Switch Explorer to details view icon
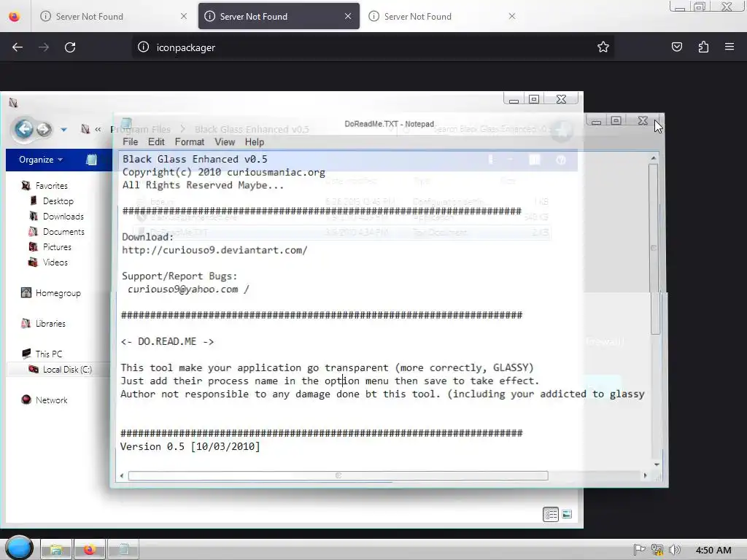Image resolution: width=747 pixels, height=560 pixels. point(551,514)
